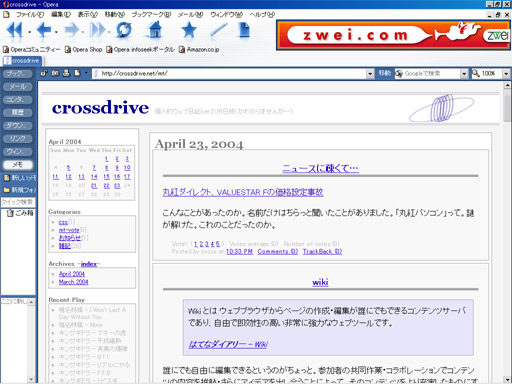The width and height of the screenshot is (512, 384).
Task: Click the print preview icon in the address bar
Action: (66, 73)
